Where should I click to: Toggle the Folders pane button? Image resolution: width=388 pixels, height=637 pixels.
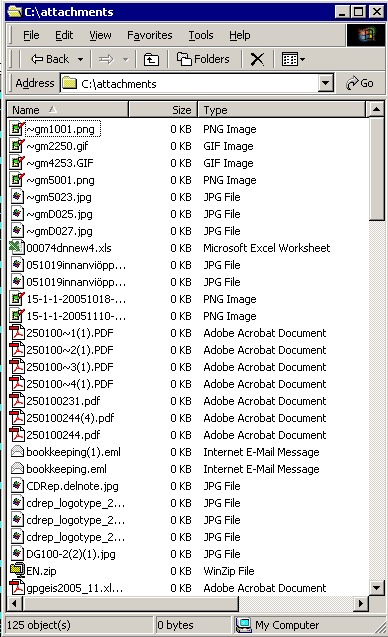[x=203, y=60]
